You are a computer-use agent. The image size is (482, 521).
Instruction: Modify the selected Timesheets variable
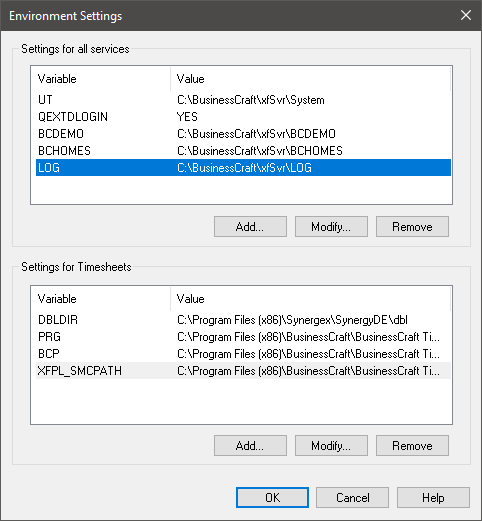pos(331,445)
